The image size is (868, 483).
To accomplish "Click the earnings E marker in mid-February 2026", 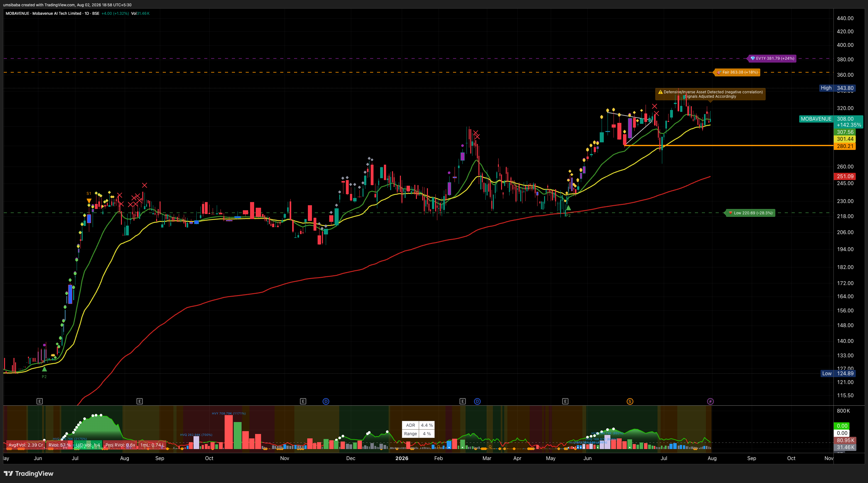I will click(x=462, y=401).
